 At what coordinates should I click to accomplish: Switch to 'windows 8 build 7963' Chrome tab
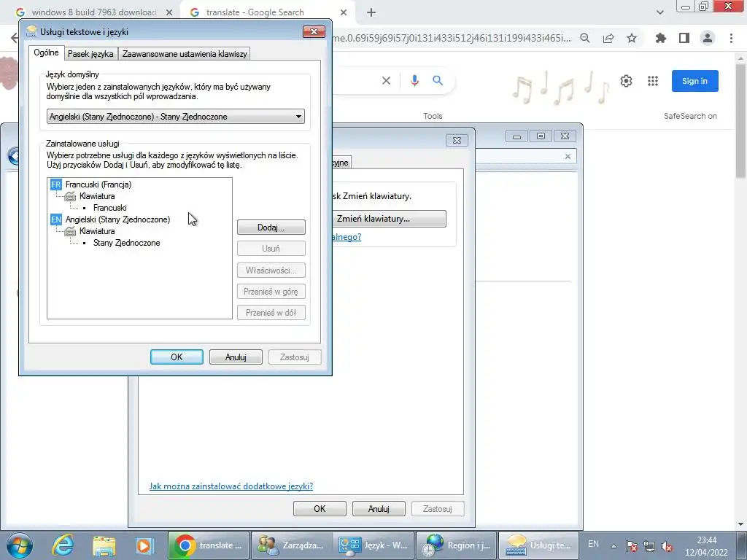coord(93,12)
